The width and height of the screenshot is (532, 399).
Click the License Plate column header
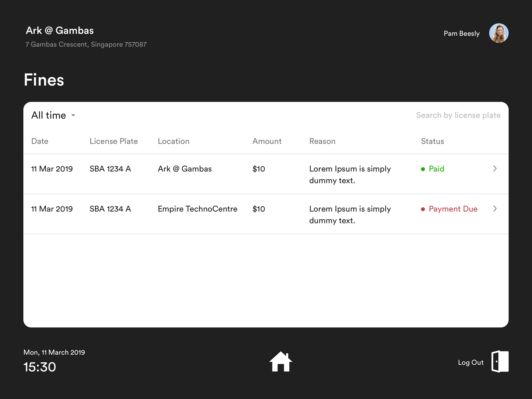point(114,141)
